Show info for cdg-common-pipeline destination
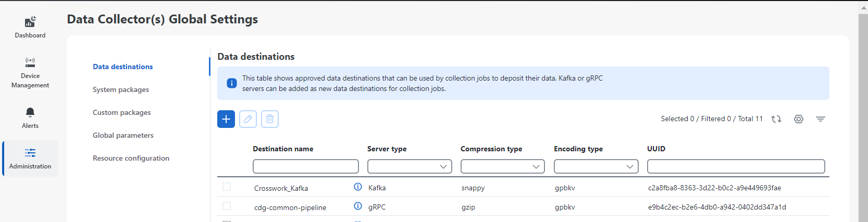This screenshot has width=868, height=222. tap(358, 206)
